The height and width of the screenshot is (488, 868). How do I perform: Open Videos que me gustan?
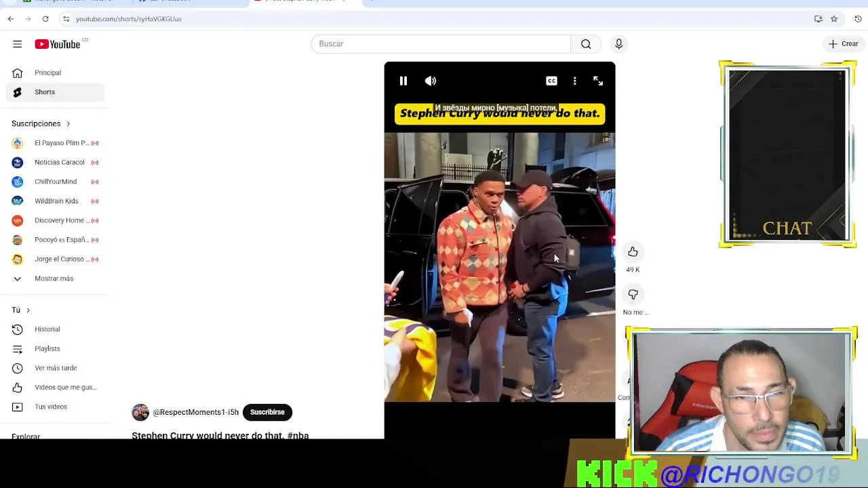pos(55,387)
